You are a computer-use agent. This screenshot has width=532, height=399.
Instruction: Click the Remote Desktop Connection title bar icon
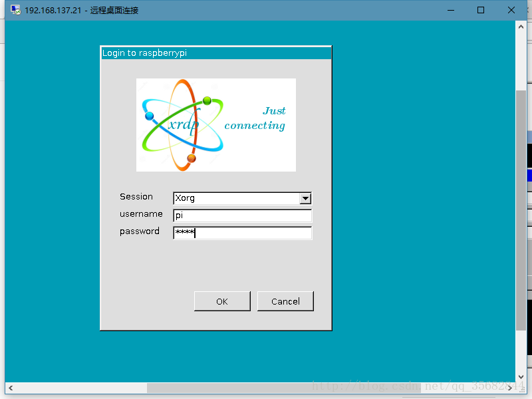[x=15, y=10]
